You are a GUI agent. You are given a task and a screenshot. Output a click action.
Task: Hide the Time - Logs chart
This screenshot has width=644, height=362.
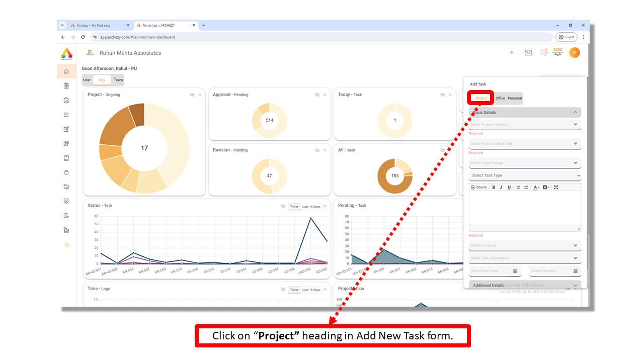tap(283, 290)
